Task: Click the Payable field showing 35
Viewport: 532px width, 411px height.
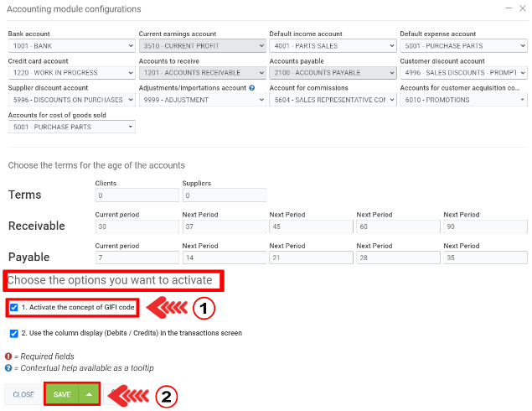Action: [x=485, y=258]
